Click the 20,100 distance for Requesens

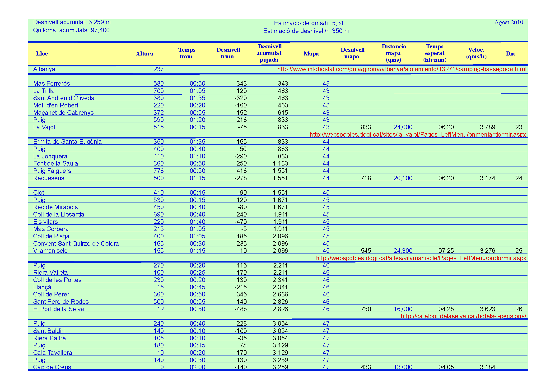tap(403, 178)
